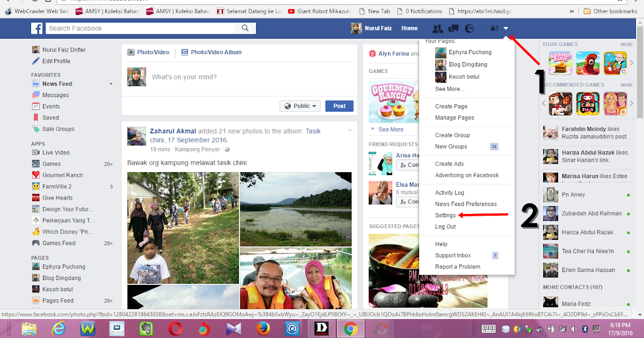644x338 pixels.
Task: Open chat with Hariza Abdul Razak
Action: (588, 232)
